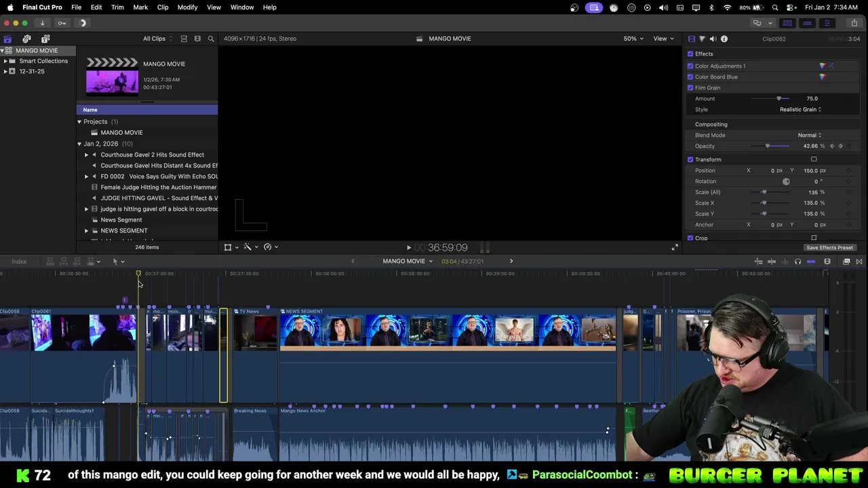Click timeline history forward arrow

tap(511, 261)
